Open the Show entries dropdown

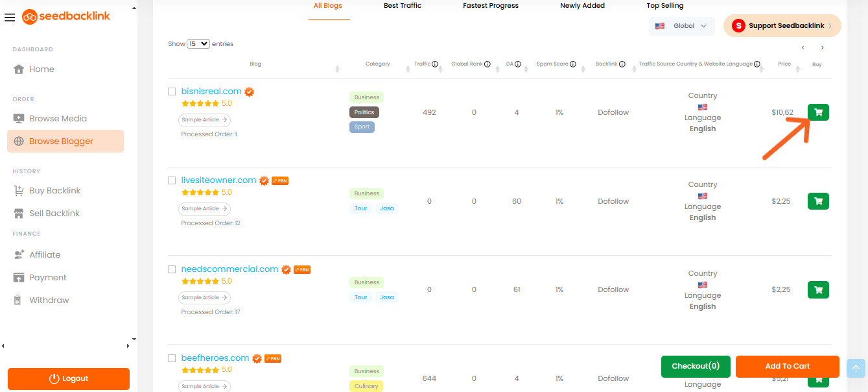(x=198, y=43)
